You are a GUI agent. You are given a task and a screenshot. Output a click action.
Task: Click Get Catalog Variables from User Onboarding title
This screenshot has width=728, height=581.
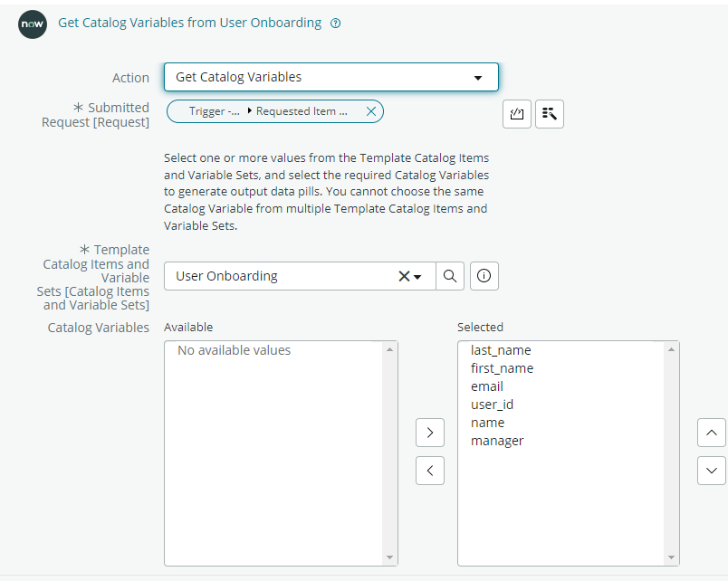point(189,23)
